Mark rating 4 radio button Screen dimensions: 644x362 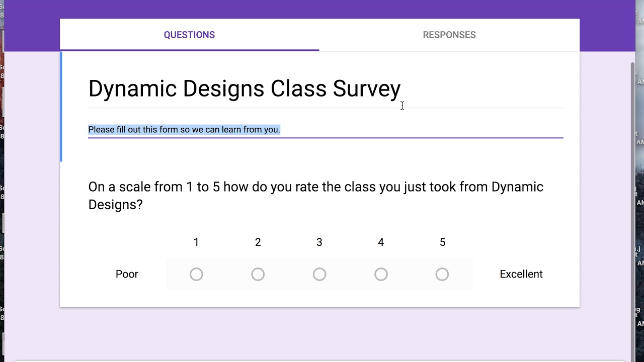381,274
